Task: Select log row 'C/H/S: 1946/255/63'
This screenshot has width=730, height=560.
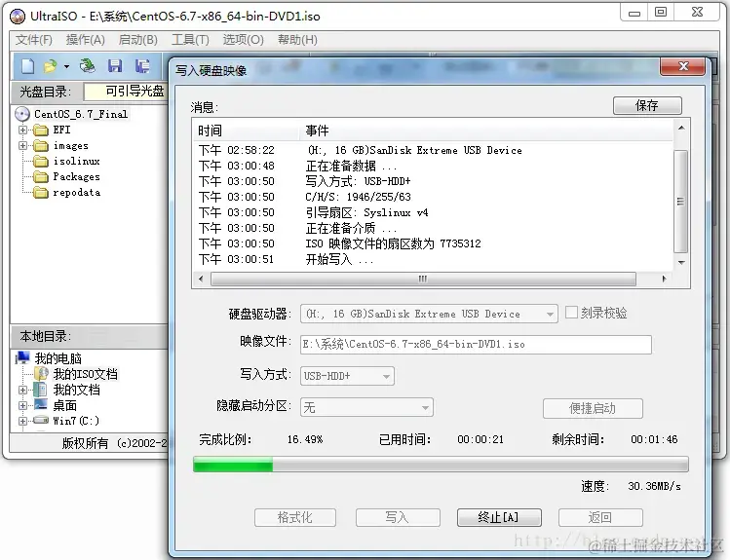Action: 433,197
